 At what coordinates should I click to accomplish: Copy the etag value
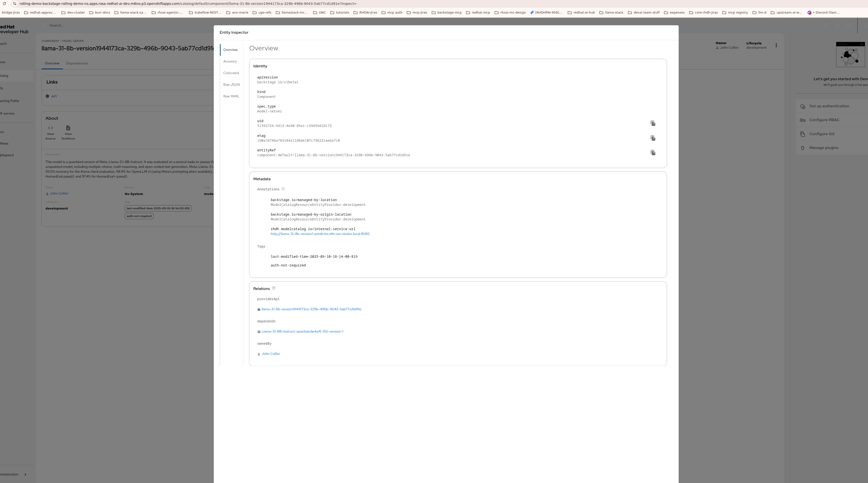pyautogui.click(x=653, y=138)
